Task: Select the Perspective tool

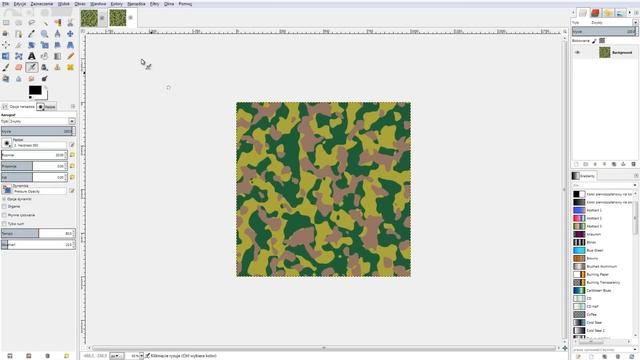Action: pos(70,45)
